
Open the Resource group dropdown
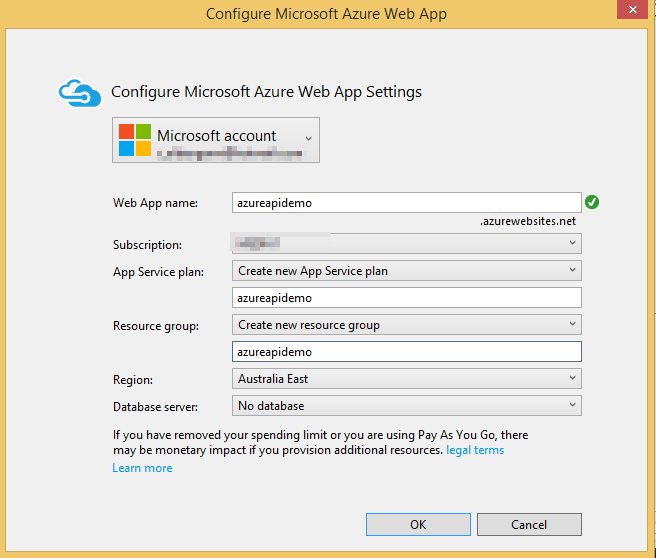click(407, 325)
